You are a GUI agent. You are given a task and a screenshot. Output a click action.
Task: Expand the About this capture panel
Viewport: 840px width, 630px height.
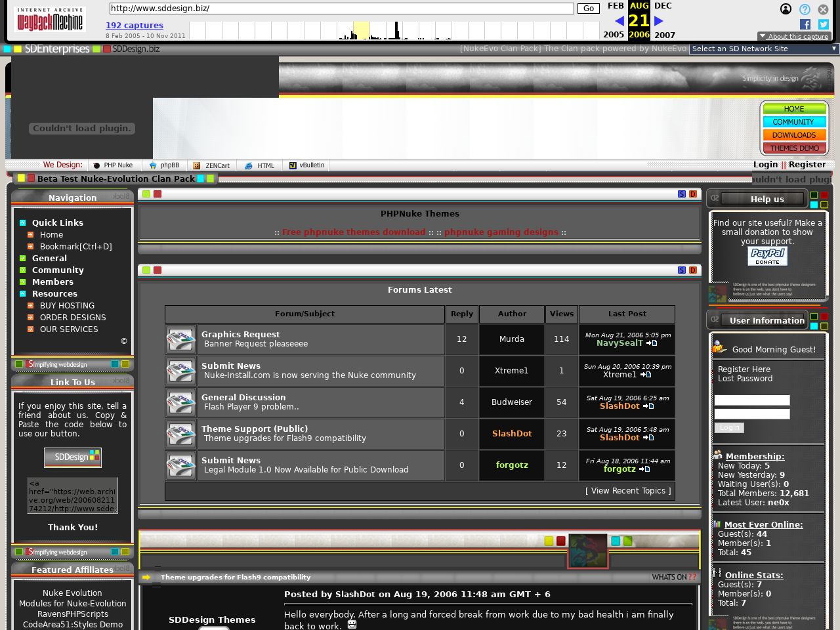pos(793,37)
